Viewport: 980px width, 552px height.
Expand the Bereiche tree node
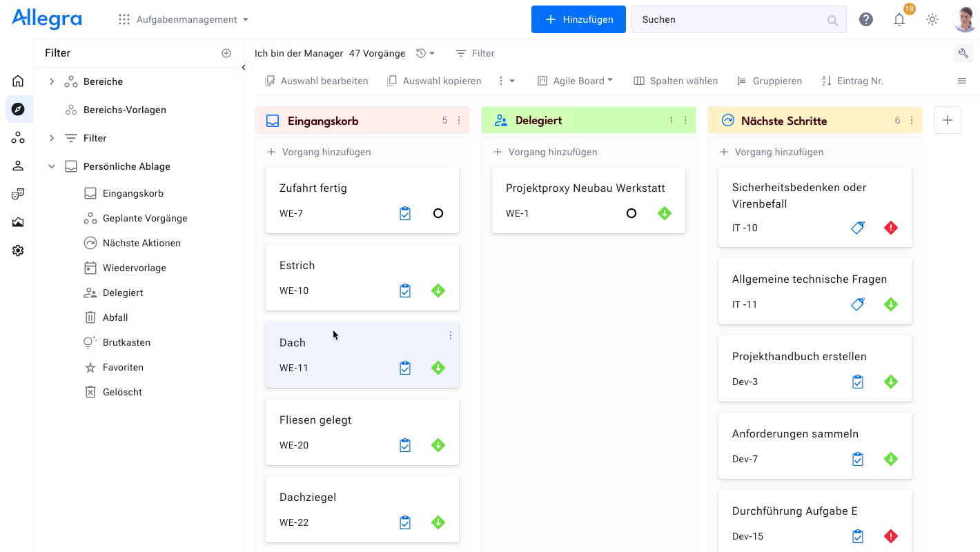click(51, 81)
